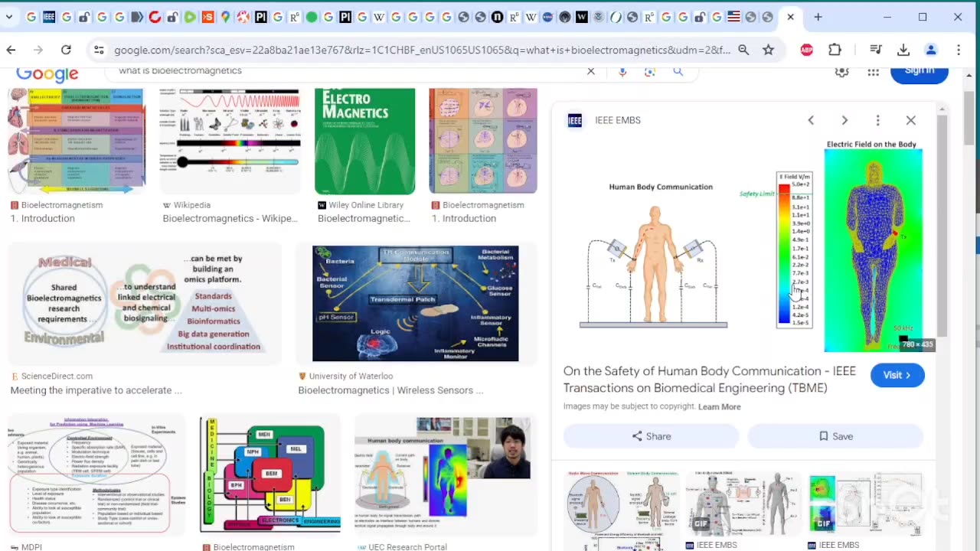
Task: Open the MDPI diagram thumbnail
Action: click(x=96, y=474)
